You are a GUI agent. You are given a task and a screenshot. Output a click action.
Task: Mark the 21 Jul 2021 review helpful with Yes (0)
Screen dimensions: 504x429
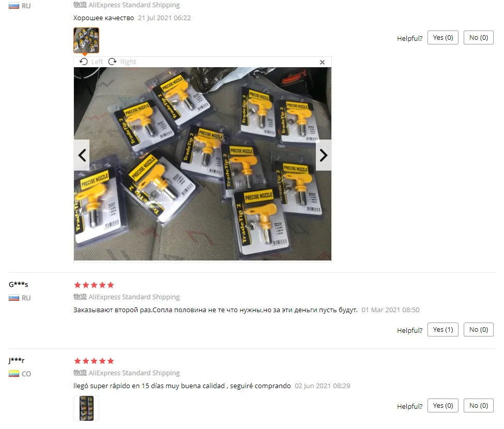click(443, 38)
